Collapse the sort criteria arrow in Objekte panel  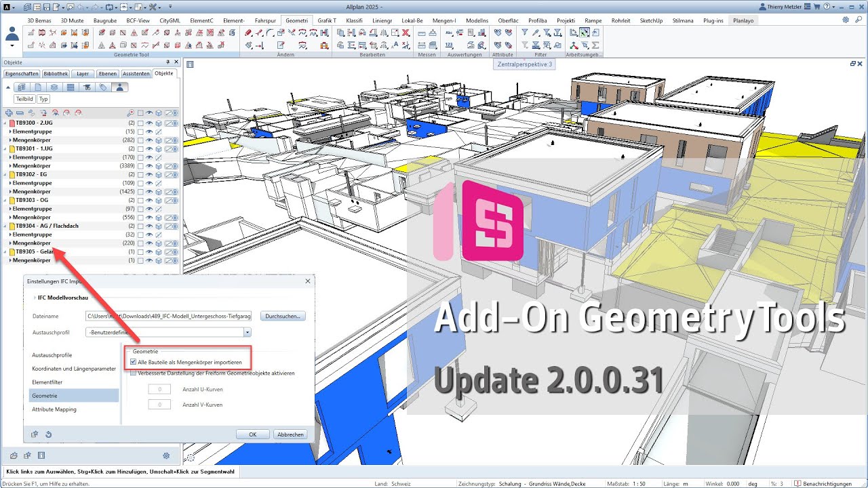pyautogui.click(x=8, y=87)
